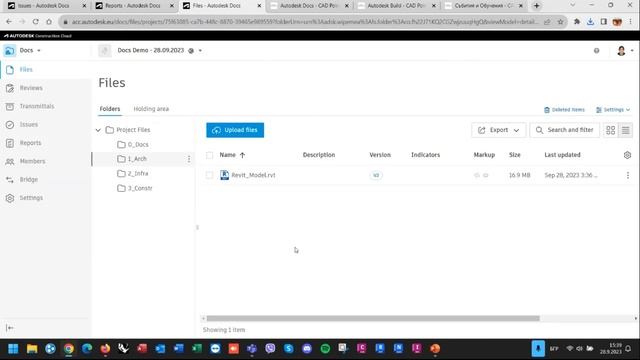Open the Issues sidebar item
Viewport: 640px width, 360px height.
click(x=29, y=124)
